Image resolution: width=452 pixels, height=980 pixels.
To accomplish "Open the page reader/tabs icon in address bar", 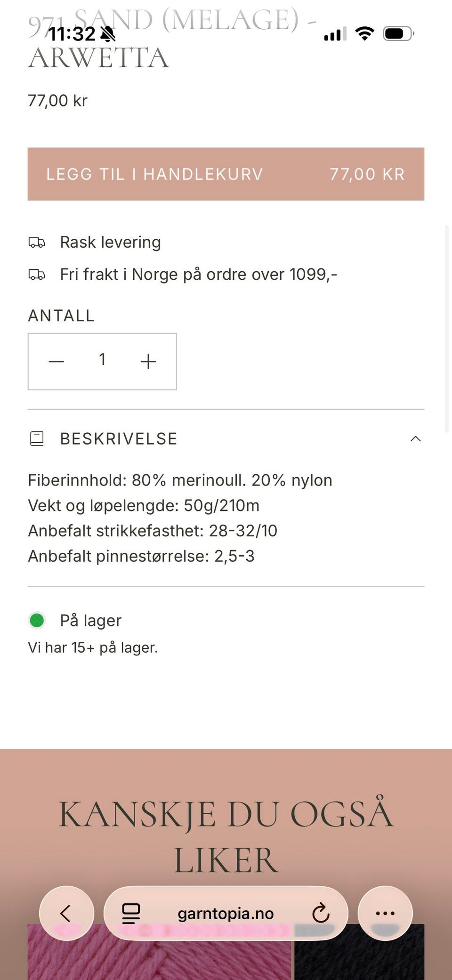I will tap(131, 913).
